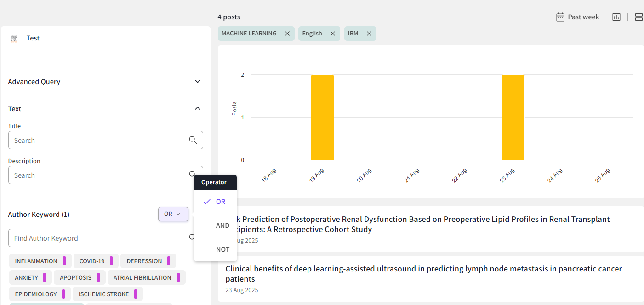Expand the Advanced Query section
Viewport: 644px width, 305px height.
tap(198, 82)
